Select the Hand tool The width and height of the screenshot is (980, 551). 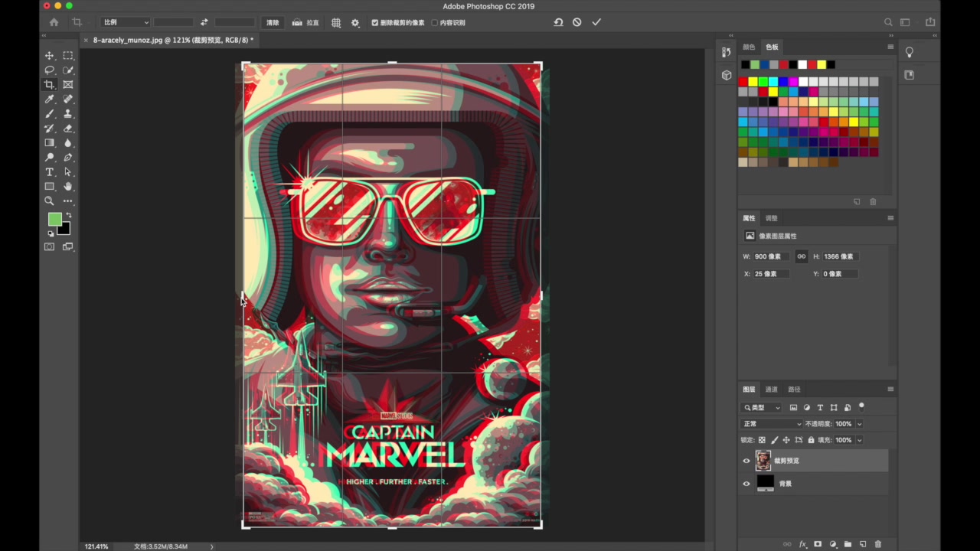tap(68, 187)
